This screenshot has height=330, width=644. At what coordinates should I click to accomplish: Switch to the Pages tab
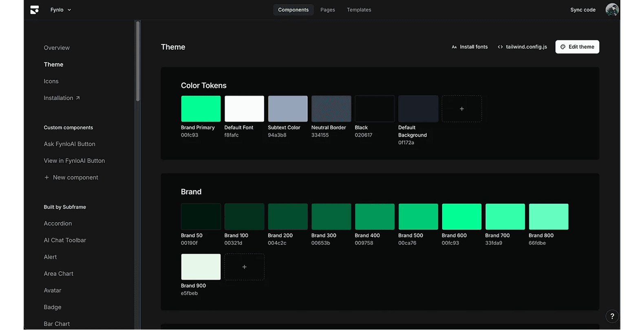pos(327,10)
